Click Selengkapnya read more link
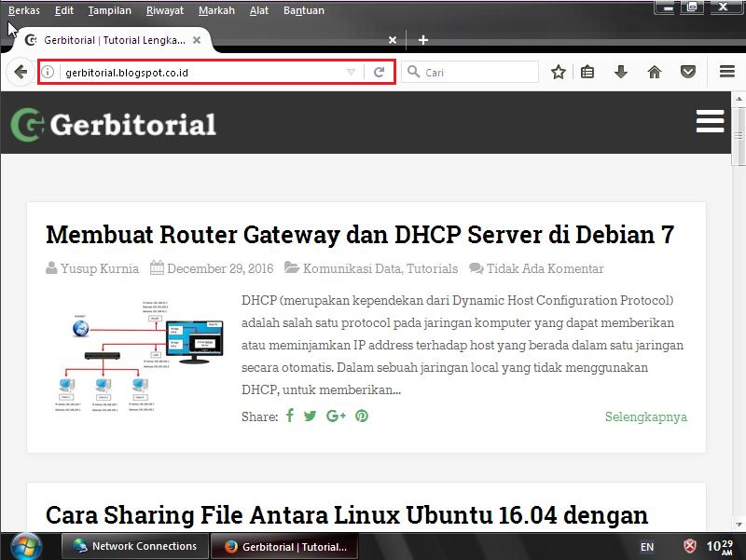 point(645,417)
